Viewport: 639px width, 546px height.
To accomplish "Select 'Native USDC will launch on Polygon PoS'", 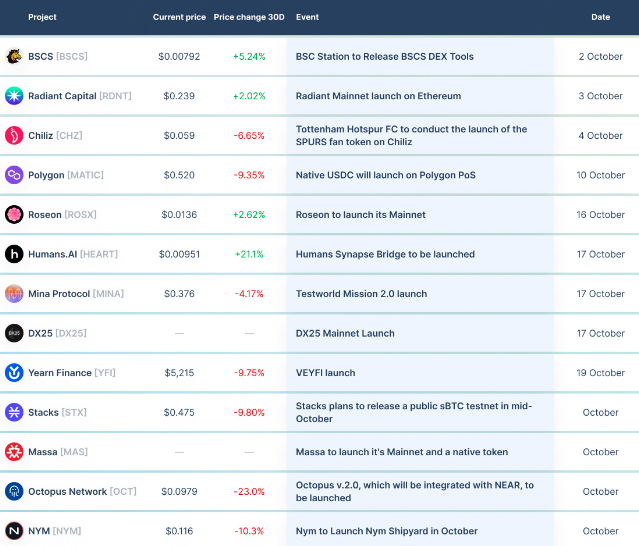I will (x=386, y=175).
